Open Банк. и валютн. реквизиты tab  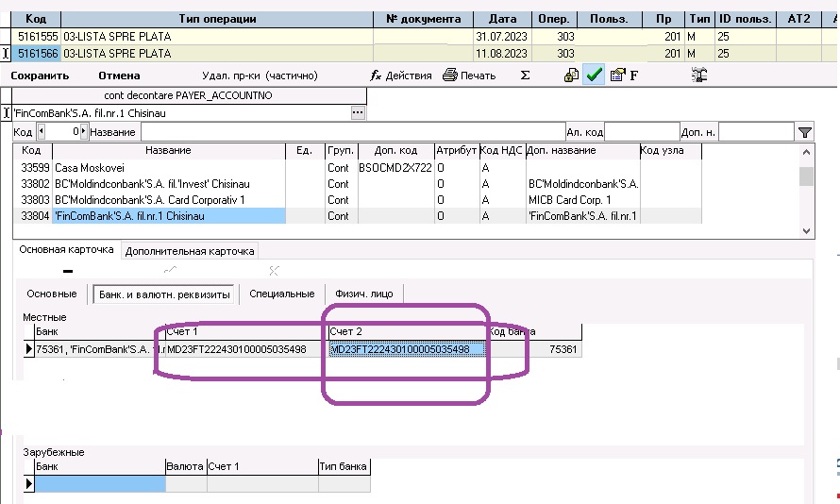[164, 294]
